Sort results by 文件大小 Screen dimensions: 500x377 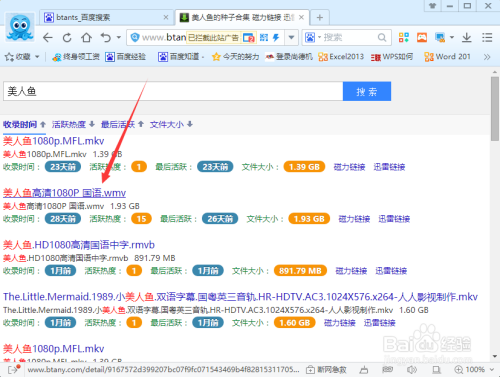pos(171,125)
